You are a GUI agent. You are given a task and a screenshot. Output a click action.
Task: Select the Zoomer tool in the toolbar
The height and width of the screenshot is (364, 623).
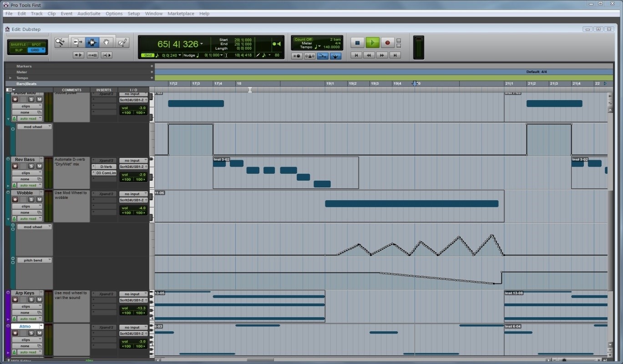tap(61, 42)
